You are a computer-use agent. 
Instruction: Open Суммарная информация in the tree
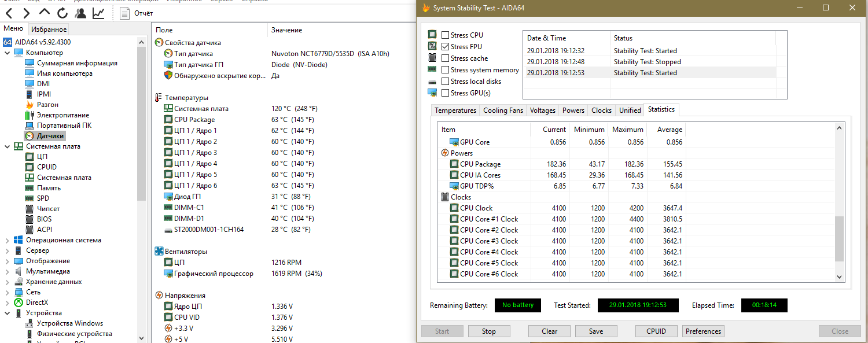(x=77, y=63)
